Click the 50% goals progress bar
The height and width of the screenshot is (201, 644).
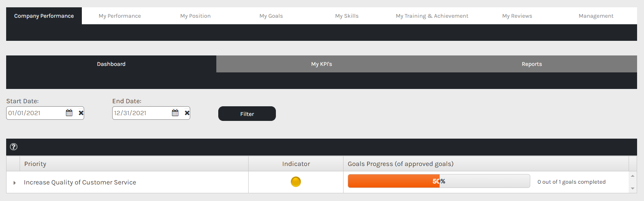438,181
